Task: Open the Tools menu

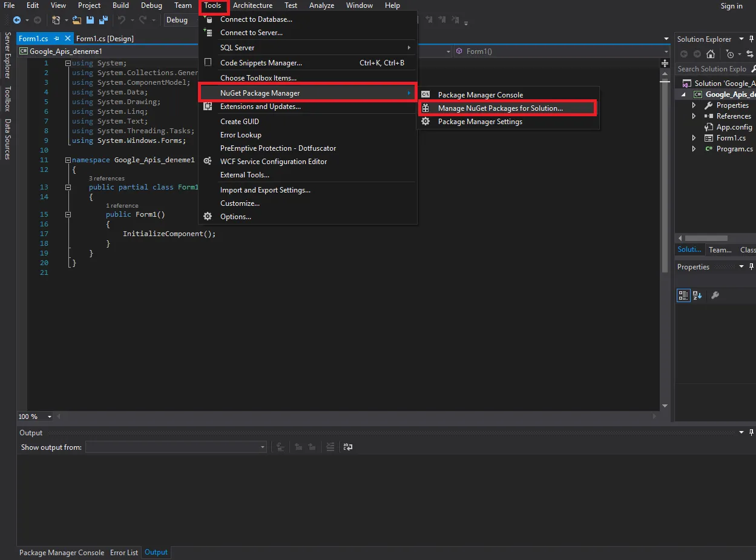Action: coord(213,5)
